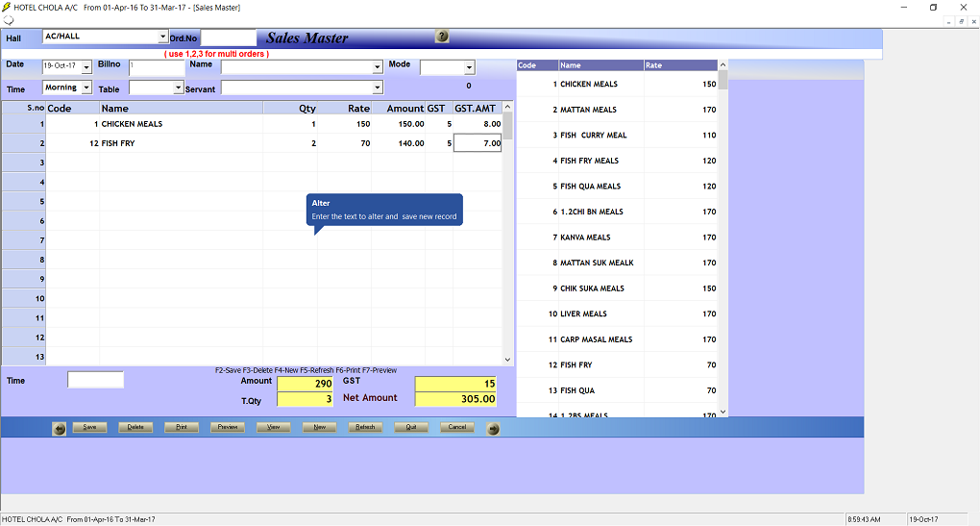The height and width of the screenshot is (526, 980).
Task: Open the Hall dropdown showing AC/HALL
Action: click(x=162, y=37)
